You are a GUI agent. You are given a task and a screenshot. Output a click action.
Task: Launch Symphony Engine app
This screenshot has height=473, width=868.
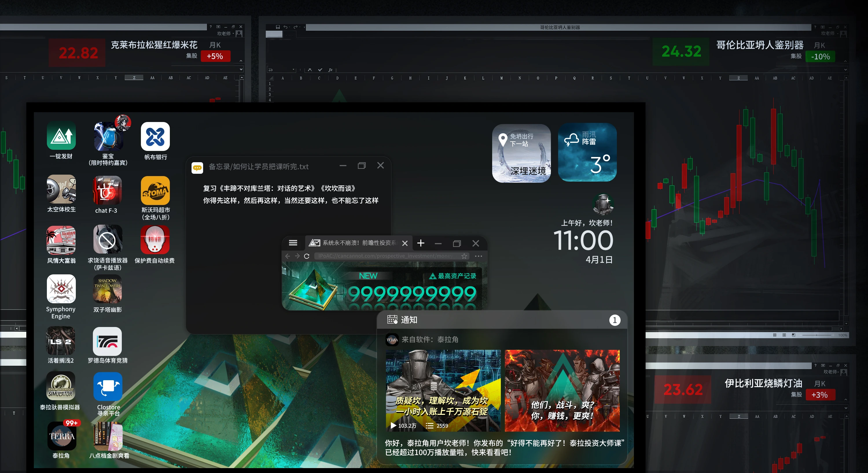coord(61,289)
